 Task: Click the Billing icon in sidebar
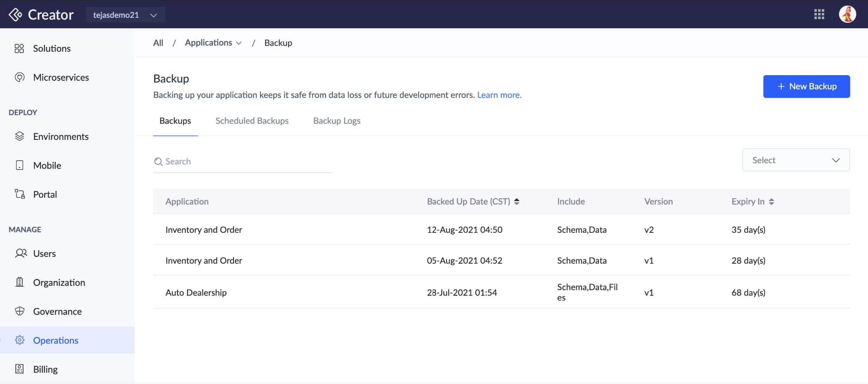pos(20,369)
